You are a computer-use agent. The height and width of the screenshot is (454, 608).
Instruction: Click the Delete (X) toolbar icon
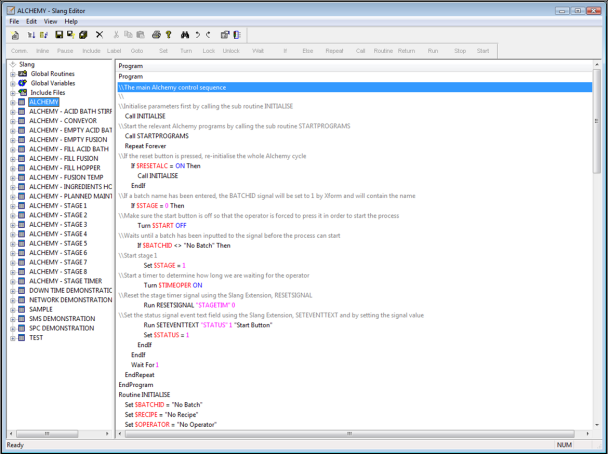click(99, 34)
